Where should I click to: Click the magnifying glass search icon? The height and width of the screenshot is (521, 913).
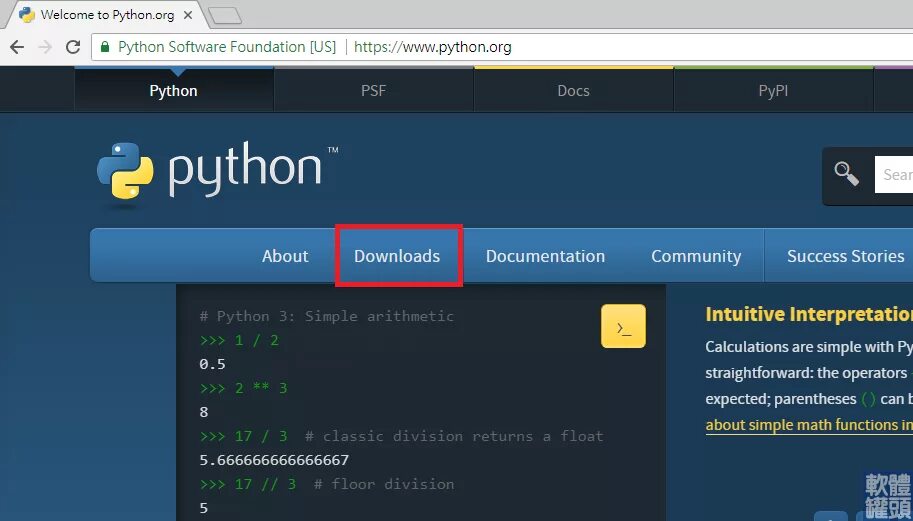point(846,173)
